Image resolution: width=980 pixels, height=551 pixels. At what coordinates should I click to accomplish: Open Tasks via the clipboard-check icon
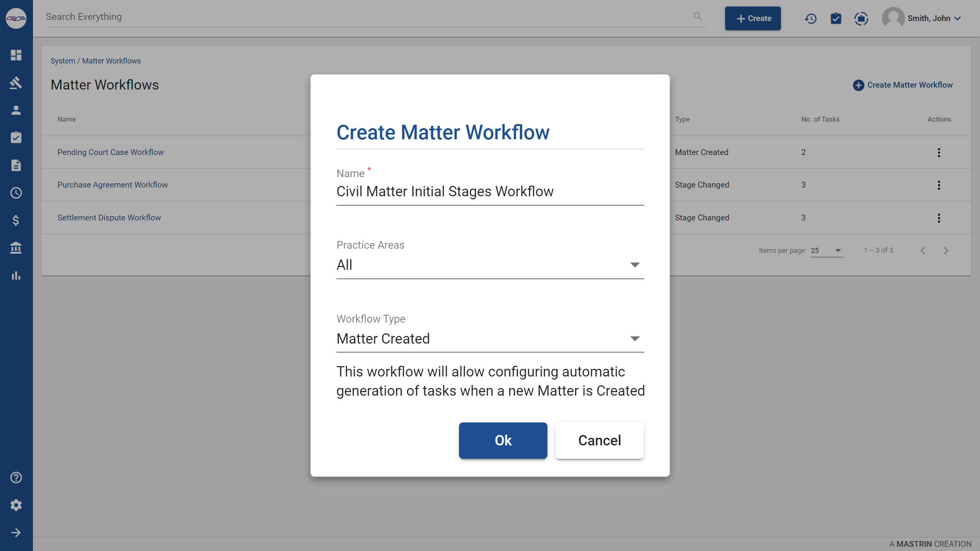(x=16, y=137)
